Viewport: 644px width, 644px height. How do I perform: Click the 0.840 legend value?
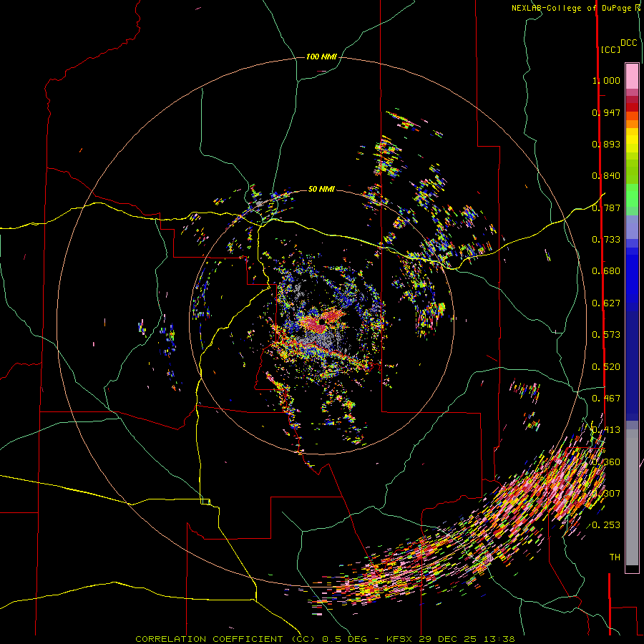click(606, 175)
